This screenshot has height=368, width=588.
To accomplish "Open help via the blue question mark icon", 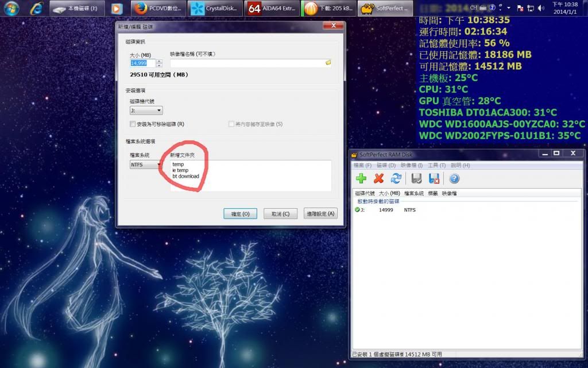I will tap(454, 178).
